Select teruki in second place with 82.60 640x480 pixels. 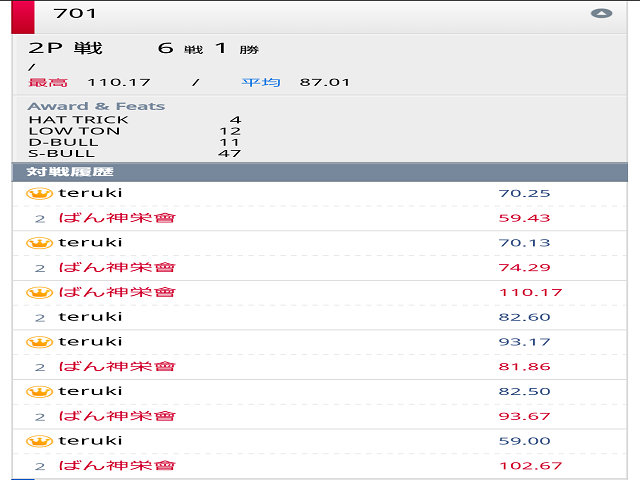pos(90,317)
